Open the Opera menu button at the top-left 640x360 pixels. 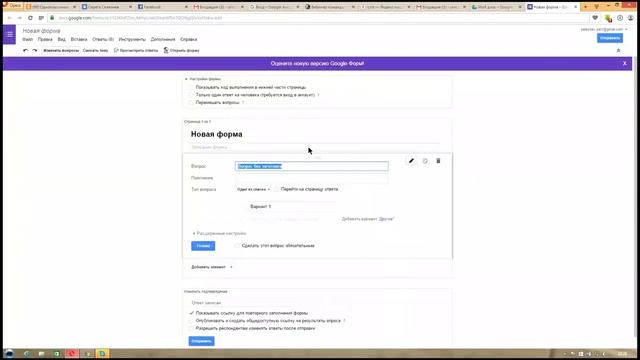click(13, 6)
